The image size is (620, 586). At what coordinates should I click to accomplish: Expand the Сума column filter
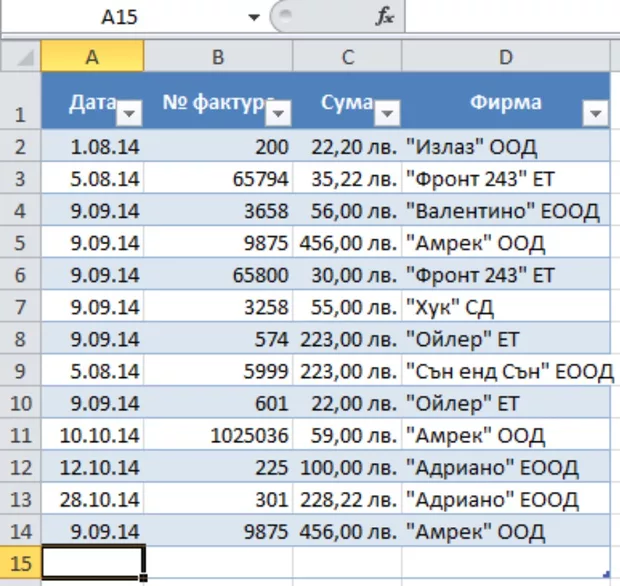click(388, 114)
